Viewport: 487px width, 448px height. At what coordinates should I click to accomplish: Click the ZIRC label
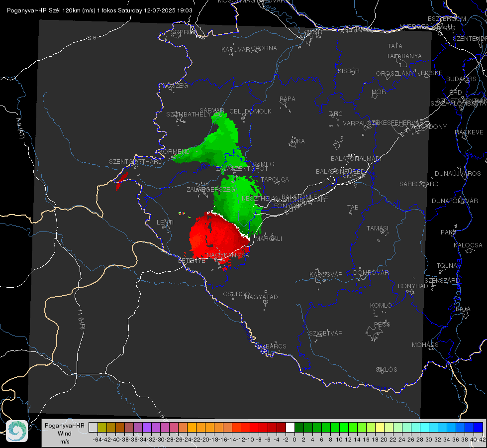pos(336,114)
